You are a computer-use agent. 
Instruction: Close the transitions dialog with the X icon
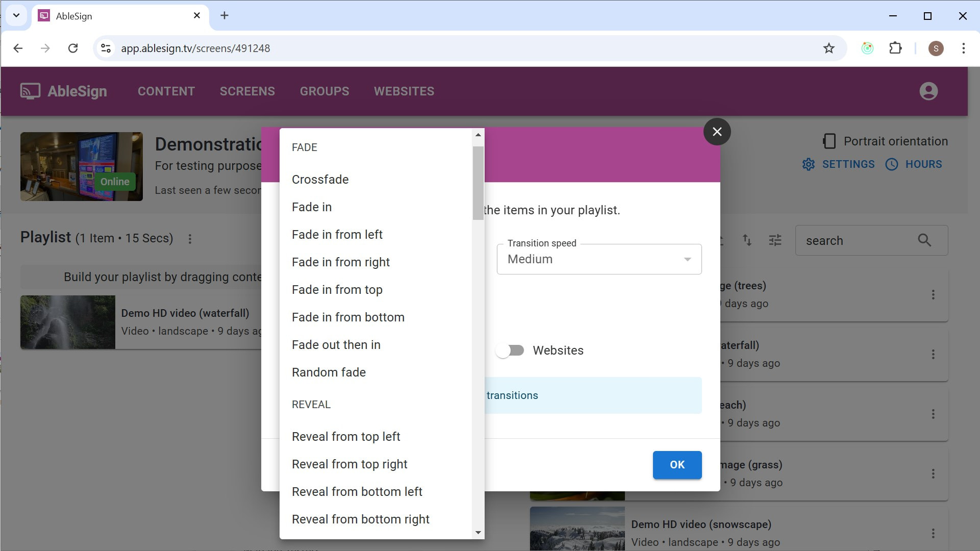pos(717,132)
